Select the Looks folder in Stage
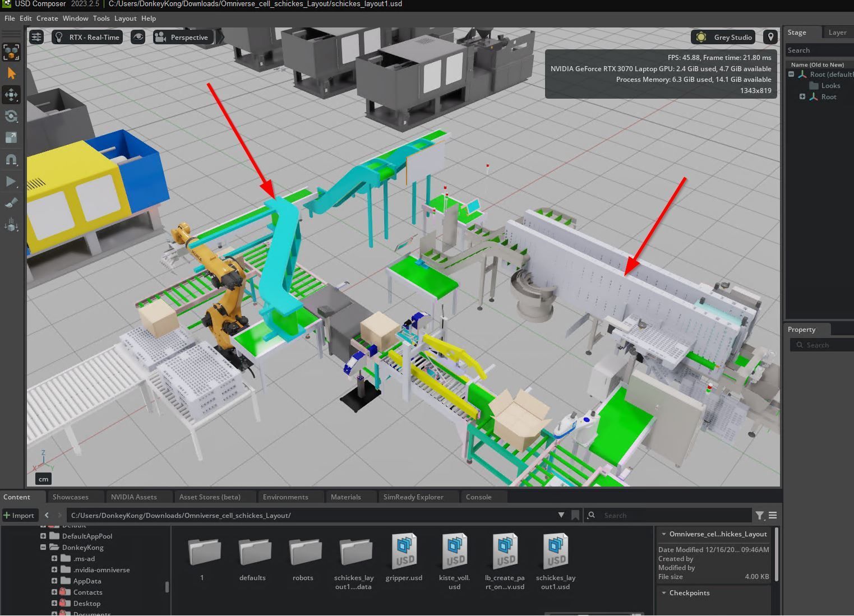854x616 pixels. 830,86
